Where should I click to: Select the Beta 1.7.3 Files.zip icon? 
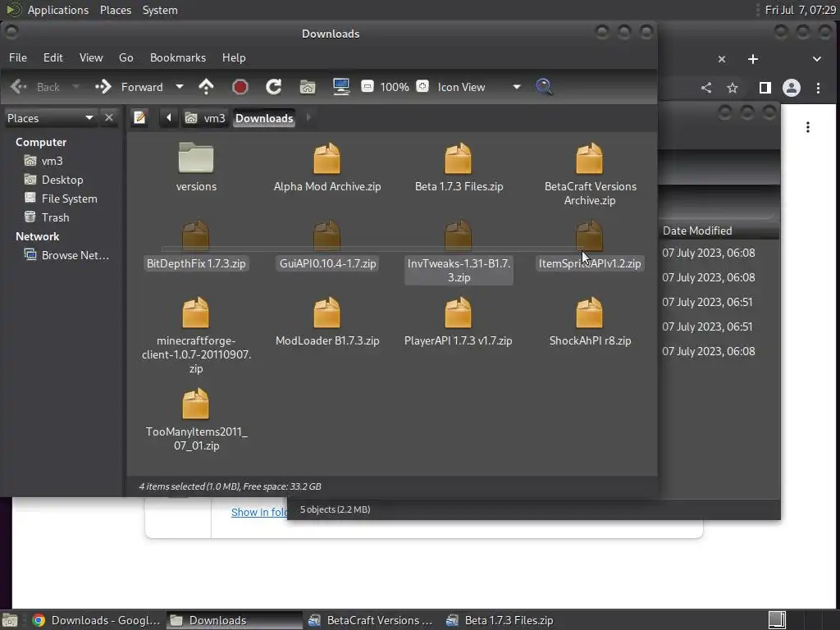click(458, 158)
